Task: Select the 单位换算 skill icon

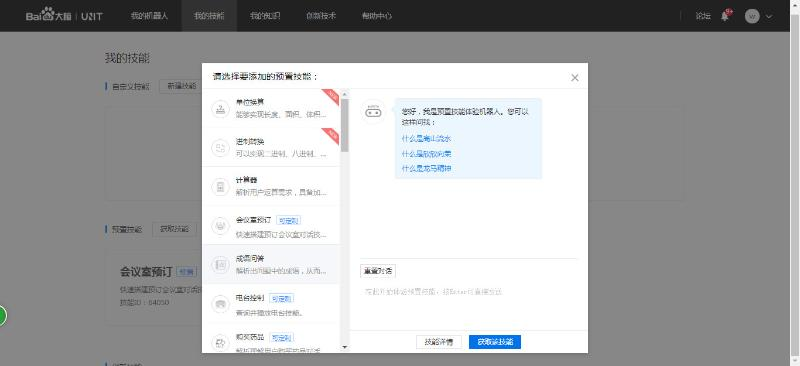Action: tap(220, 109)
